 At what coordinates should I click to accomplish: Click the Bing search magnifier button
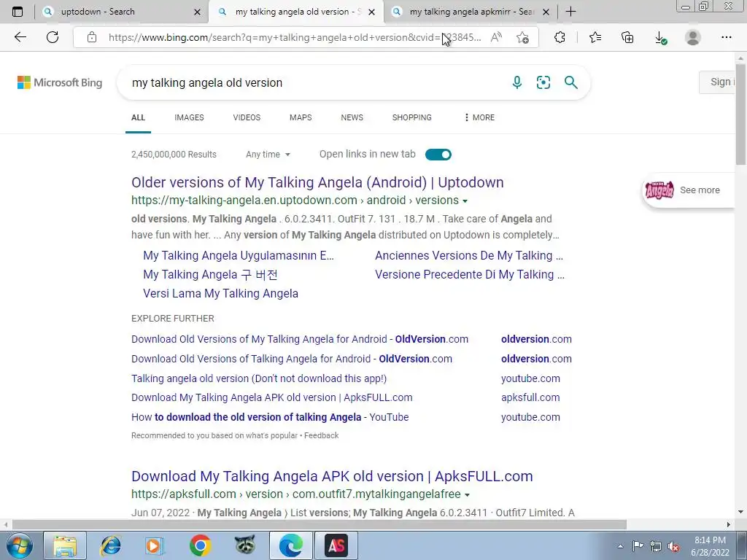point(570,82)
